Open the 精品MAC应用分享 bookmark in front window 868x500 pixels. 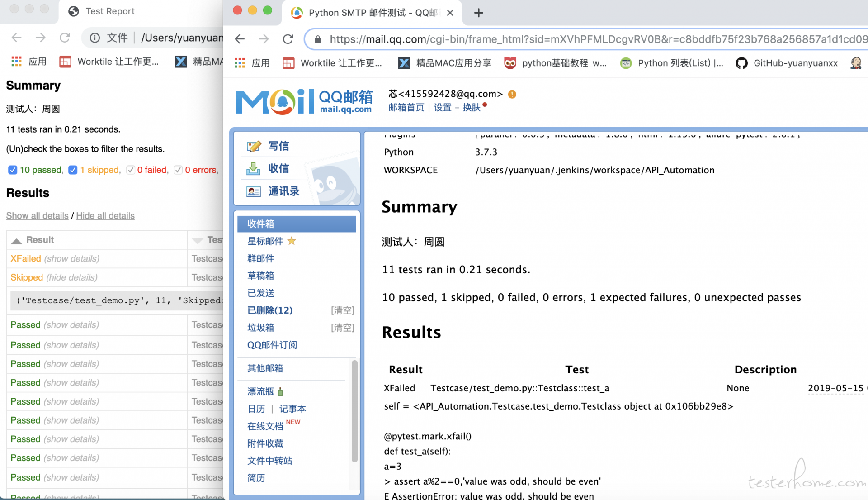coord(445,63)
